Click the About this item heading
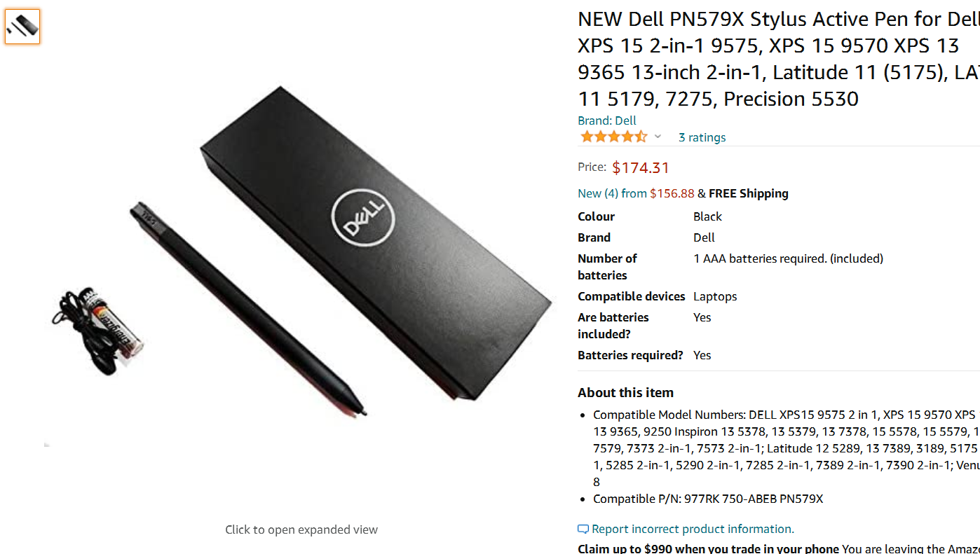The width and height of the screenshot is (980, 554). pyautogui.click(x=625, y=393)
